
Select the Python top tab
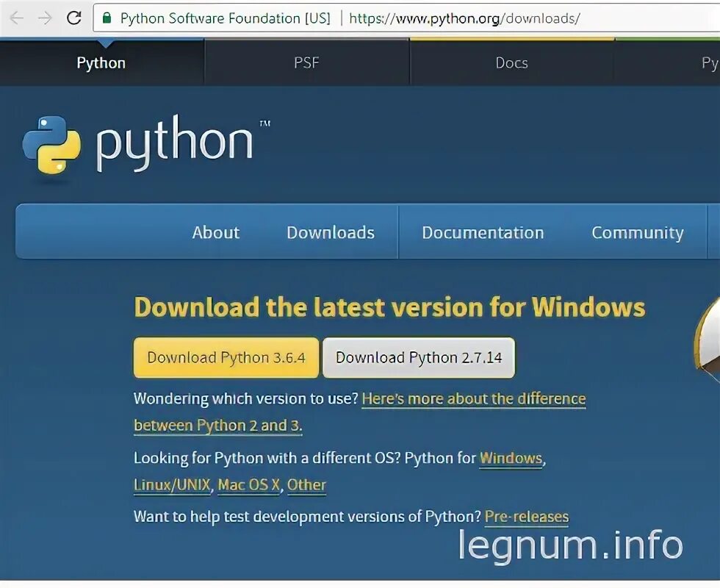click(x=101, y=62)
